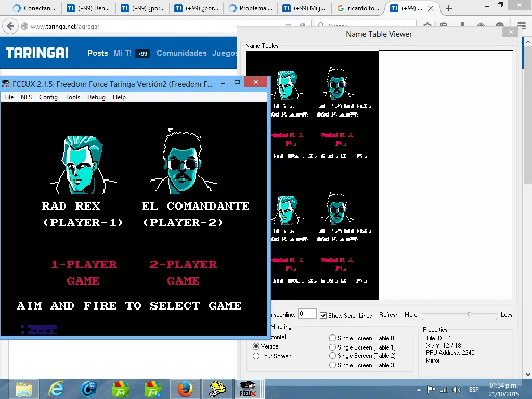532x399 pixels.
Task: Click the Tile ID: 01 property text
Action: point(438,338)
